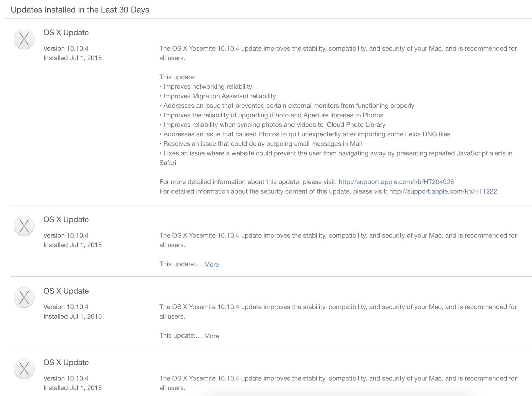
Task: Click the outgoing email messages in Mail bullet
Action: click(262, 144)
